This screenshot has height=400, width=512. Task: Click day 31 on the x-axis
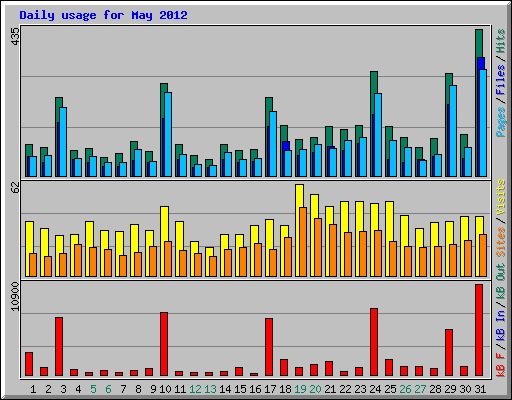480,389
